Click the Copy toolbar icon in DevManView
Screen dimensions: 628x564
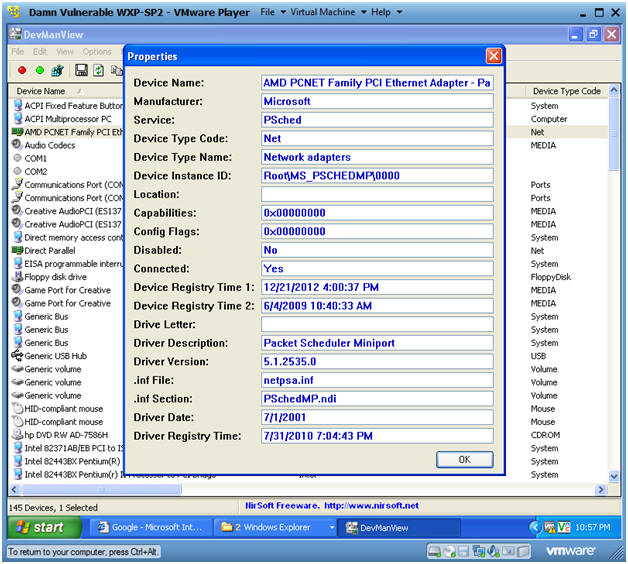(117, 70)
